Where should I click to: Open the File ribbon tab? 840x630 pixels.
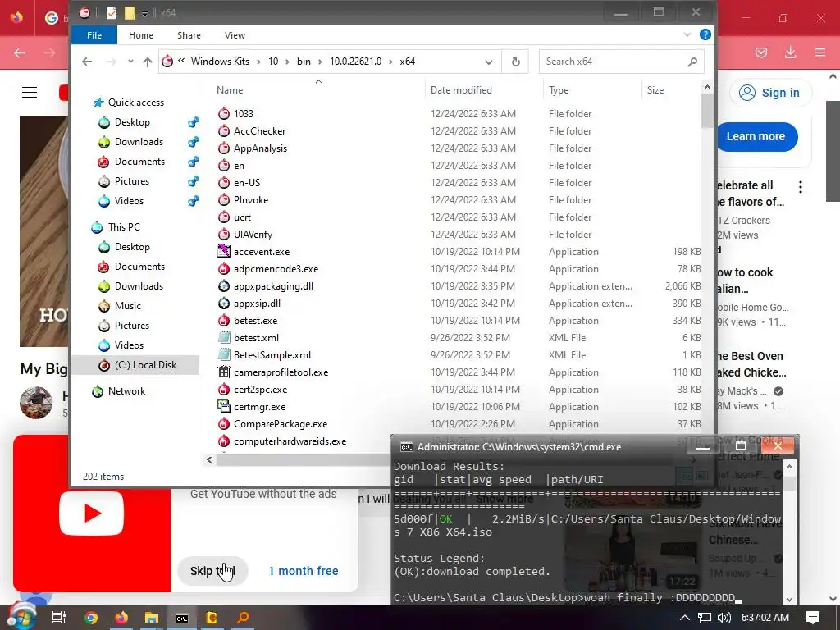coord(94,35)
